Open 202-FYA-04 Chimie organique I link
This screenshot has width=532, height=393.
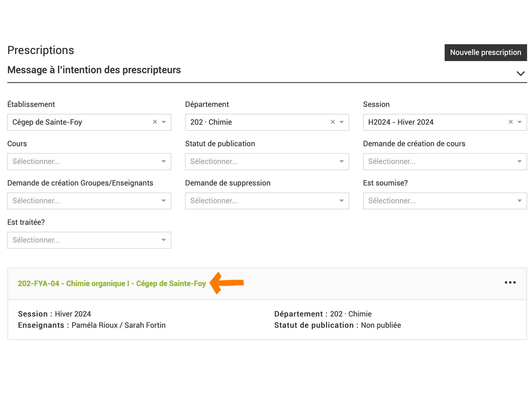tap(112, 283)
